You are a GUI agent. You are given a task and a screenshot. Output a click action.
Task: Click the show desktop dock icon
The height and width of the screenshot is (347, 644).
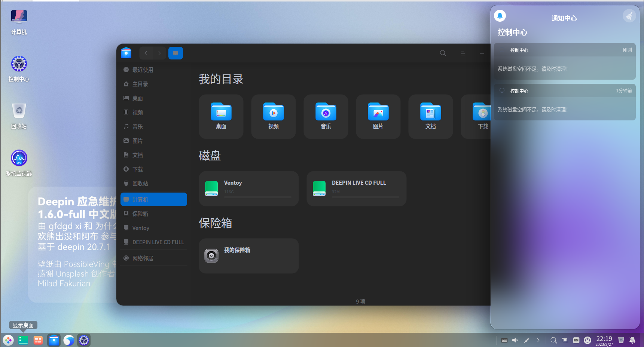[x=23, y=340]
